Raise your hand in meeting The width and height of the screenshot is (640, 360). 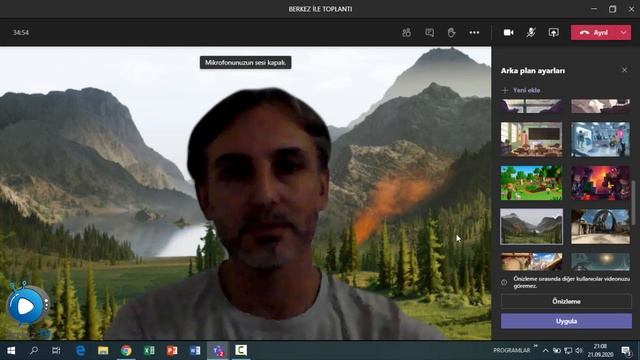451,33
